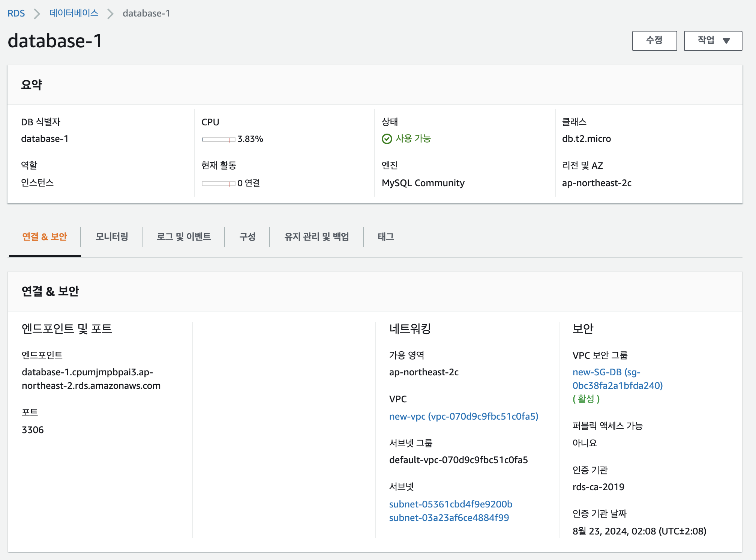This screenshot has width=756, height=560.
Task: Click the current connections activity bar
Action: pyautogui.click(x=218, y=184)
